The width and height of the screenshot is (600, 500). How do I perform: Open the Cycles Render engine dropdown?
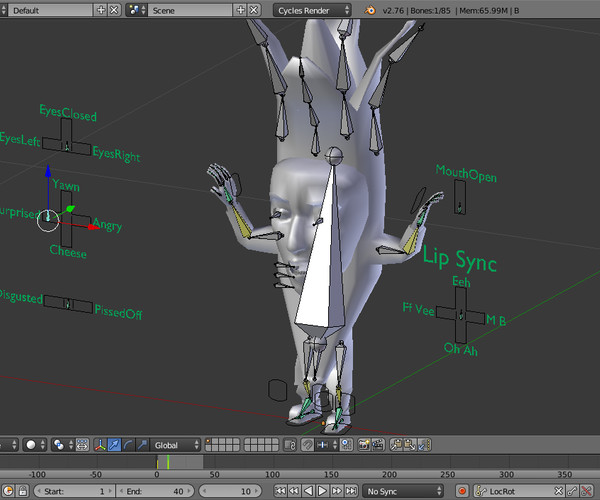click(313, 9)
